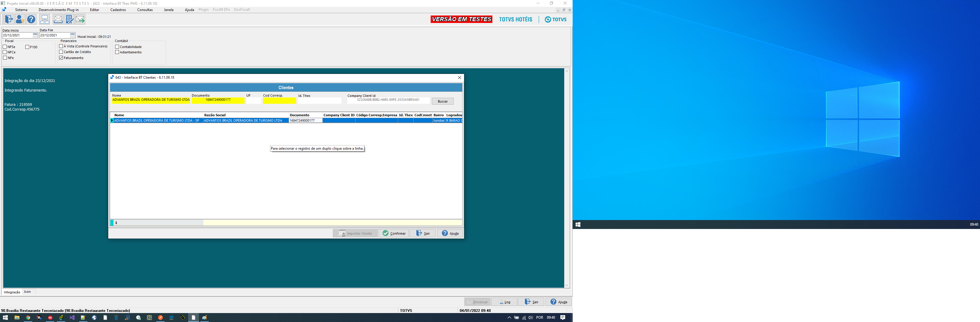
Task: Open the Data Inicio calendar picker
Action: coord(35,35)
